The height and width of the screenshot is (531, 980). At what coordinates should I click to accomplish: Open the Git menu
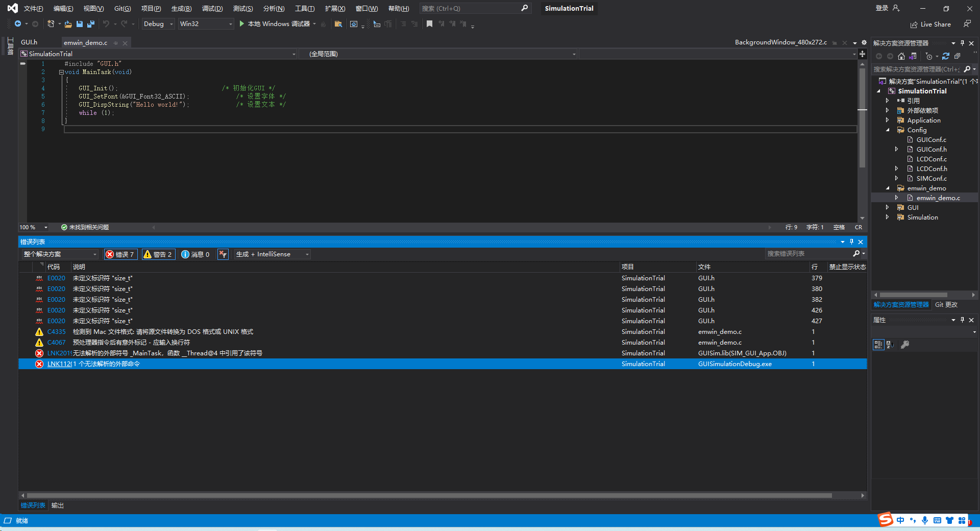(x=122, y=9)
